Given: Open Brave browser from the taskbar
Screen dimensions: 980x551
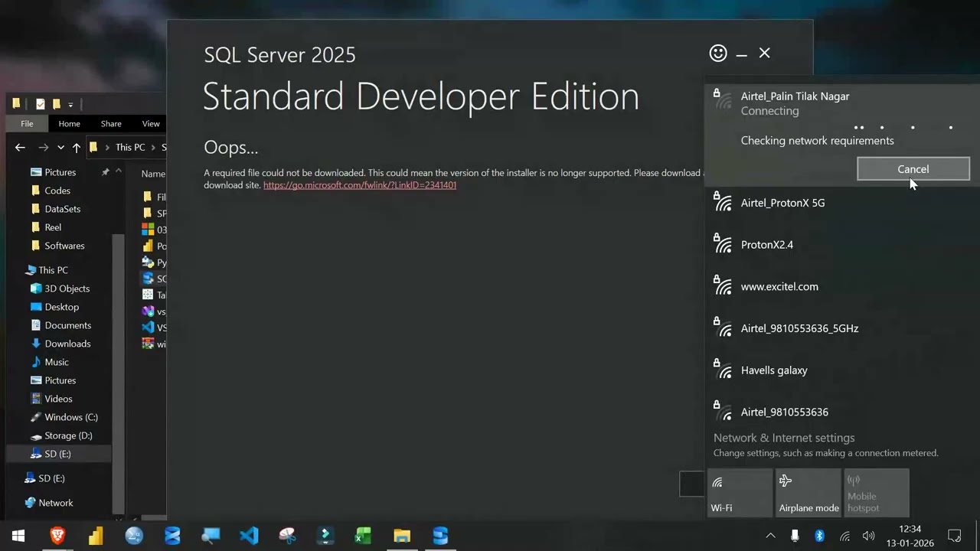Looking at the screenshot, I should (x=57, y=536).
